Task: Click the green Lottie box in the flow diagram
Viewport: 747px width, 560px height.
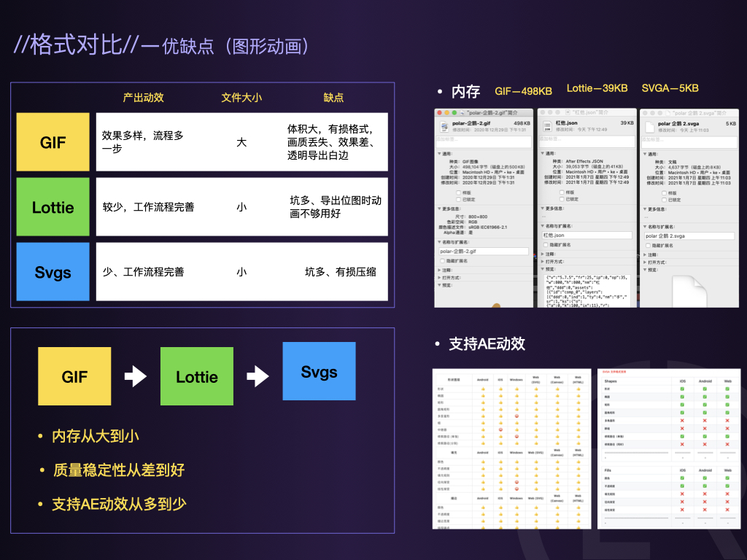Action: [197, 376]
